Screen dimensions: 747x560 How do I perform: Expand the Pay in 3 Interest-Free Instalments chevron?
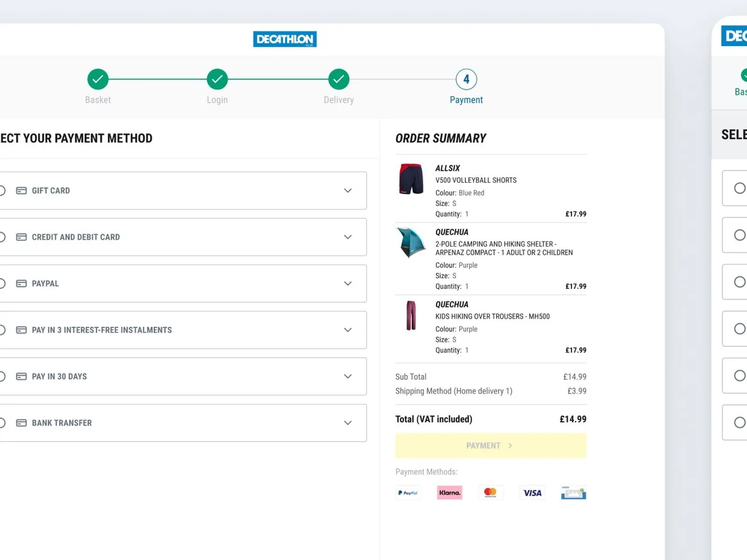(348, 330)
